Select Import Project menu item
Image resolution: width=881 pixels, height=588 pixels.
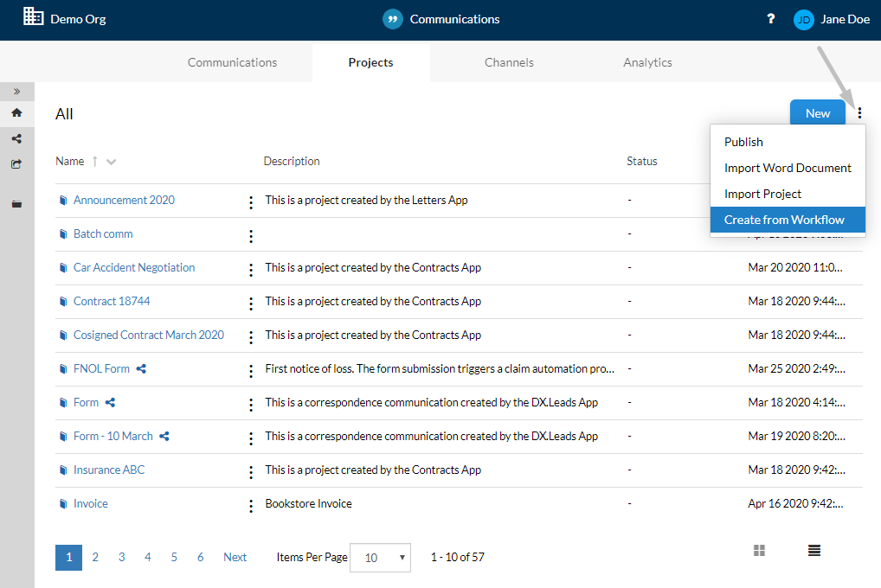[788, 194]
